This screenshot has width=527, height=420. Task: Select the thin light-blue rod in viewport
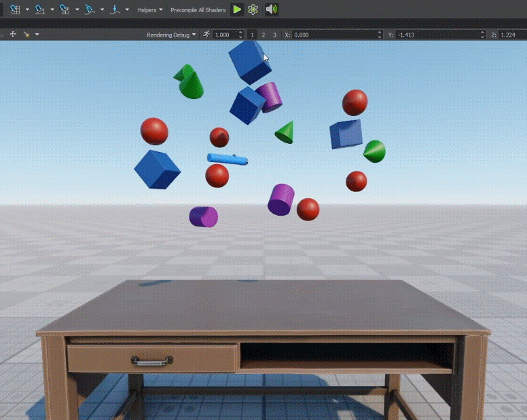click(x=228, y=159)
